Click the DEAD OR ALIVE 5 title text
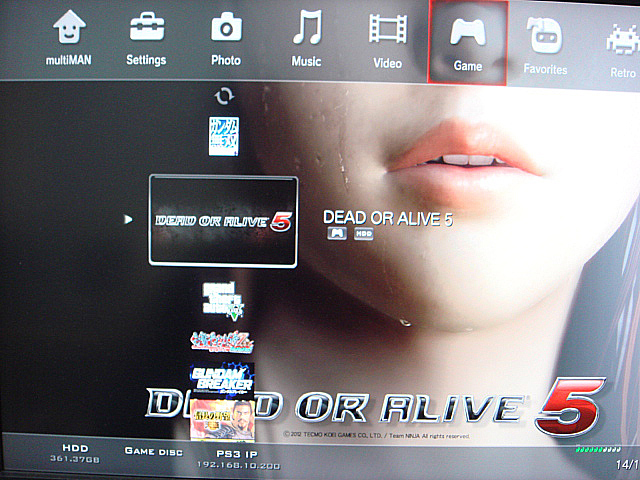640x480 pixels. (388, 218)
